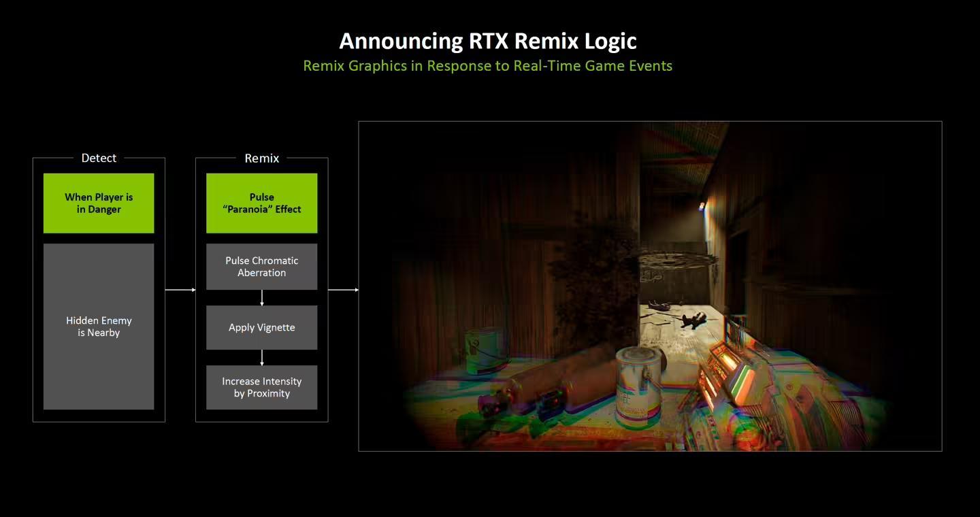
Task: Click the "Apply Vignette" step
Action: pyautogui.click(x=262, y=327)
